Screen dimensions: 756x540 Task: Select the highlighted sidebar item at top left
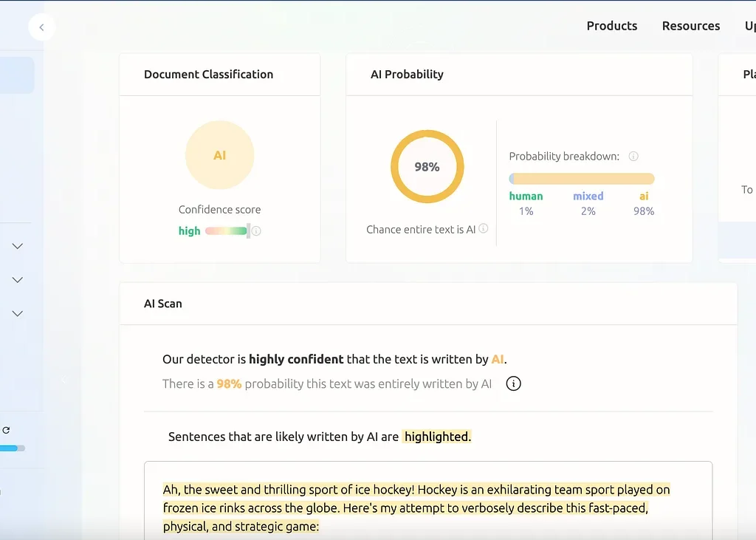point(17,75)
